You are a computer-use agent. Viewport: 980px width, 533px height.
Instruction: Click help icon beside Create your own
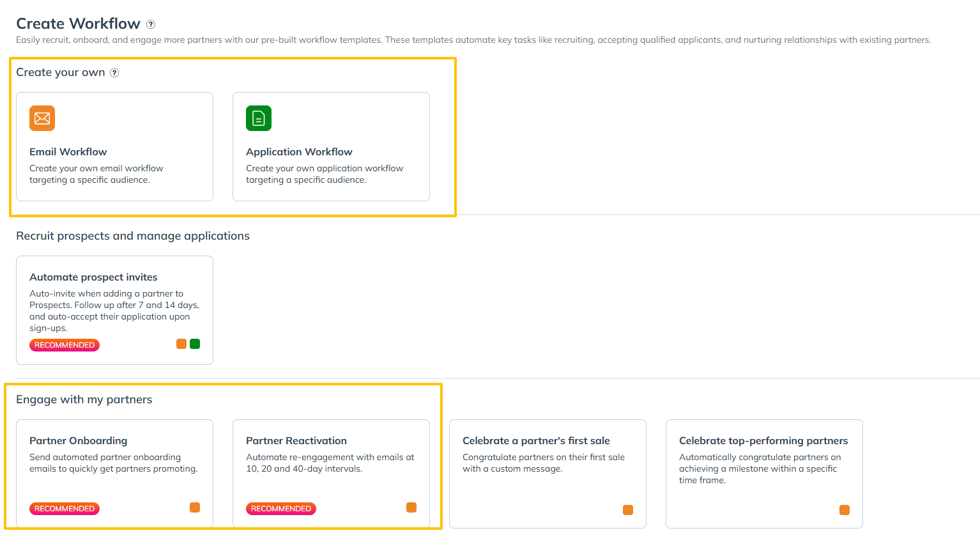click(114, 73)
